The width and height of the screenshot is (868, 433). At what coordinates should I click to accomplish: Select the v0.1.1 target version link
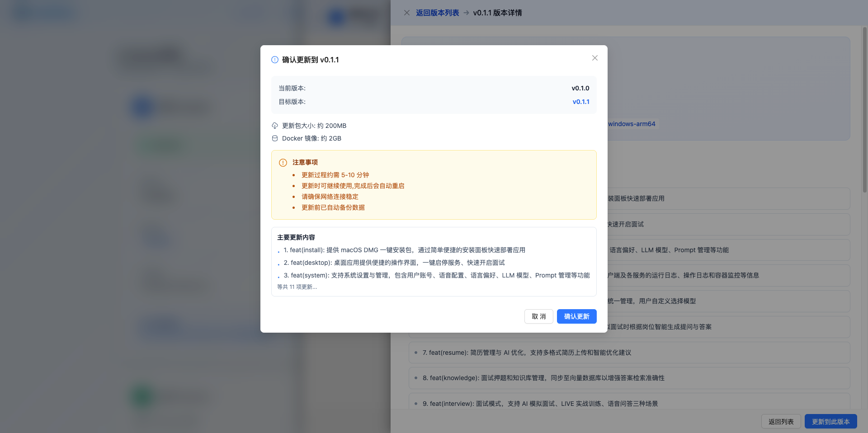[581, 102]
